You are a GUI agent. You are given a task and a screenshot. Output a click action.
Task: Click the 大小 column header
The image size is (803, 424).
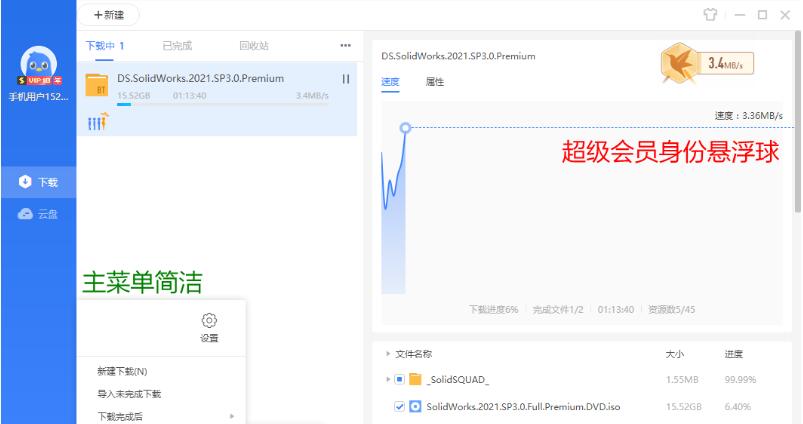[x=674, y=354]
